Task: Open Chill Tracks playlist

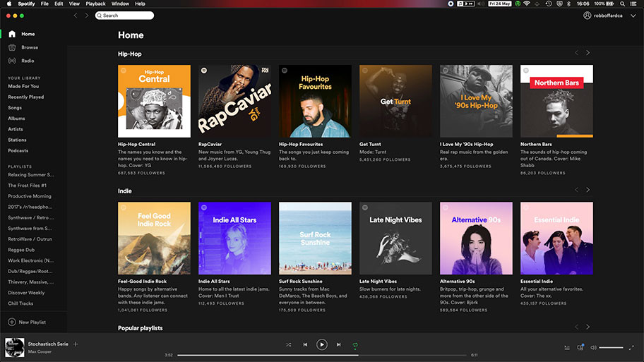Action: (x=20, y=303)
